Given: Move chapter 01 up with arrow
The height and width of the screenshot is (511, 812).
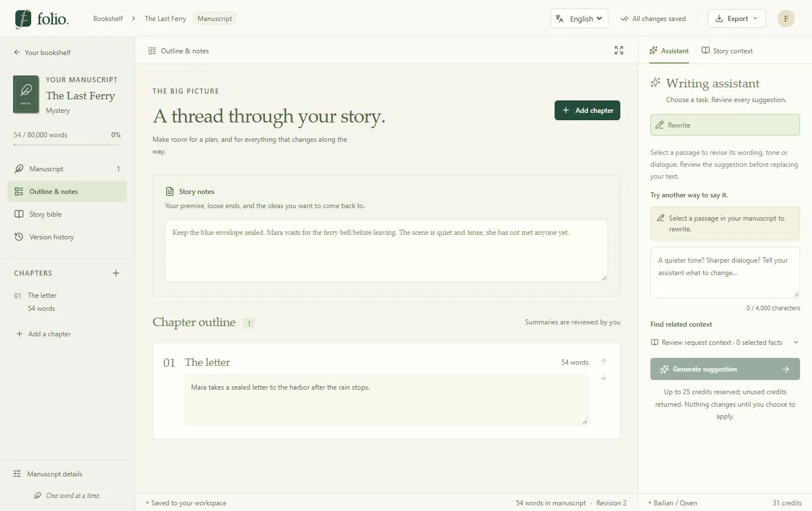Looking at the screenshot, I should click(x=604, y=362).
